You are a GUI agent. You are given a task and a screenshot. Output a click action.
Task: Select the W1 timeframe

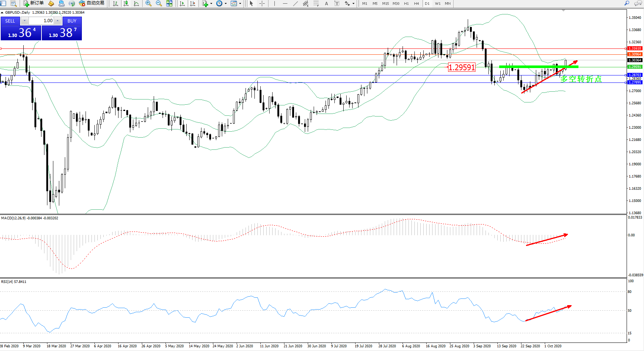(x=437, y=3)
